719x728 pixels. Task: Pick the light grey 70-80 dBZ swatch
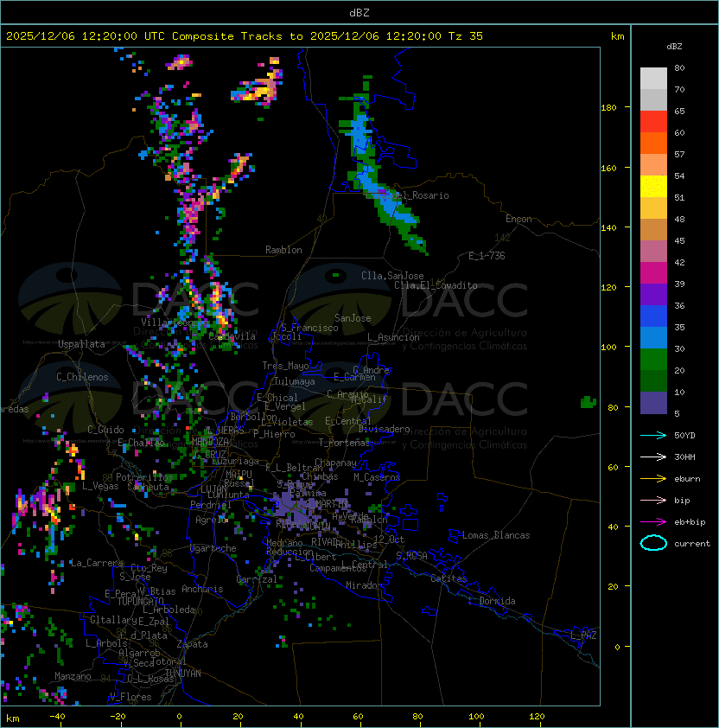[x=653, y=78]
